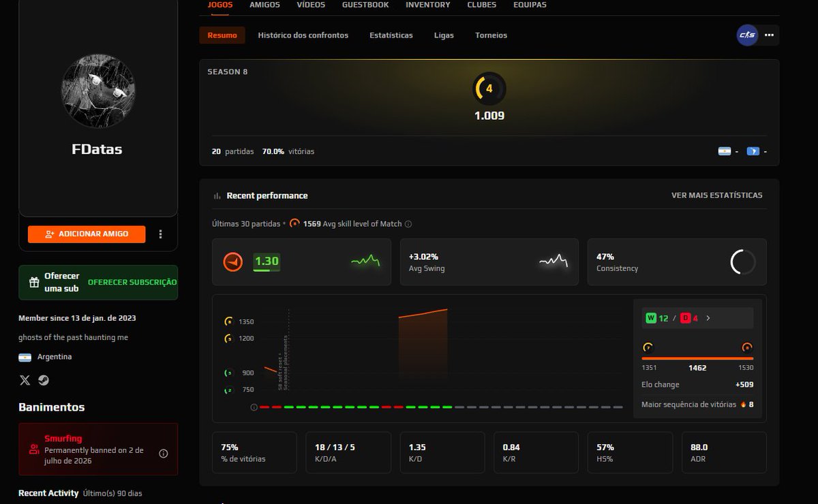Open the X (Twitter) profile icon
This screenshot has height=504, width=818.
click(x=25, y=380)
